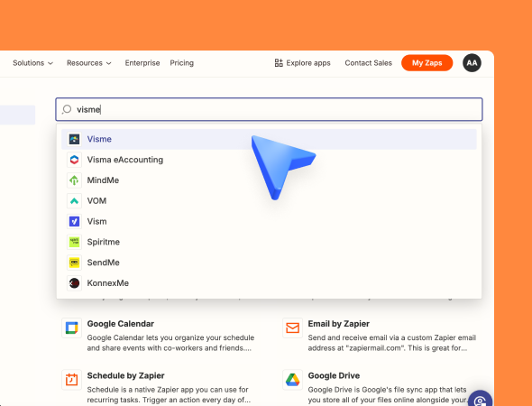Open the Enterprise page

[x=142, y=63]
